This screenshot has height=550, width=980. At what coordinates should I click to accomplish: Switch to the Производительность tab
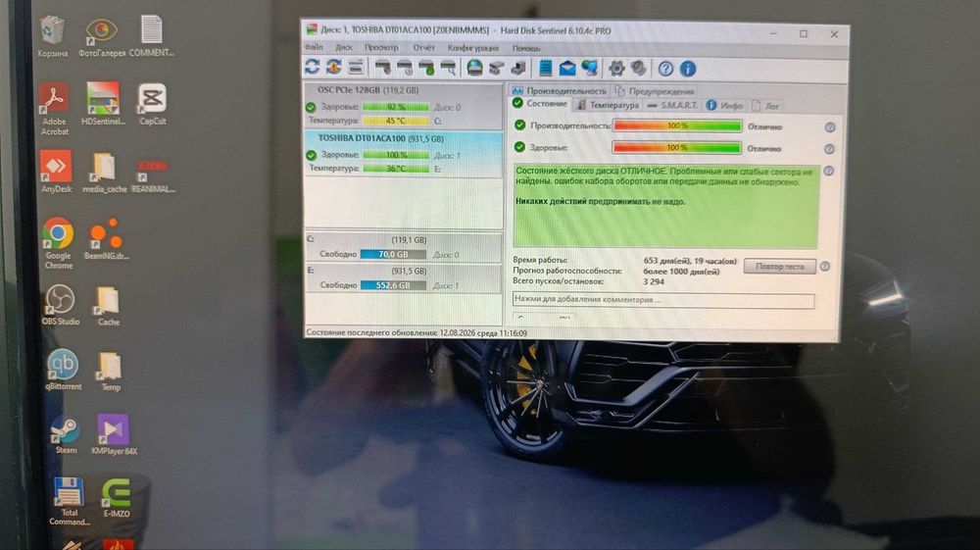point(560,91)
